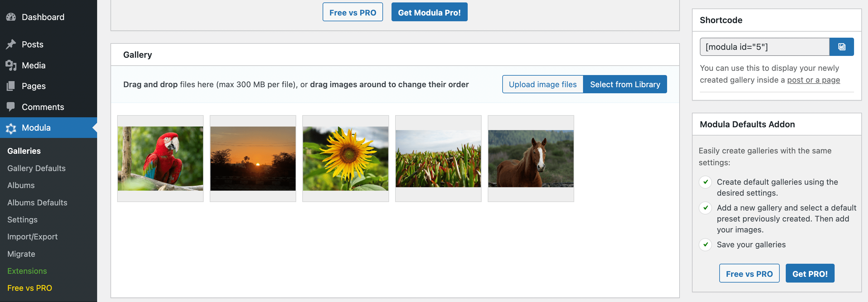Viewport: 868px width, 302px height.
Task: Follow the 'post or a page' link
Action: 813,80
